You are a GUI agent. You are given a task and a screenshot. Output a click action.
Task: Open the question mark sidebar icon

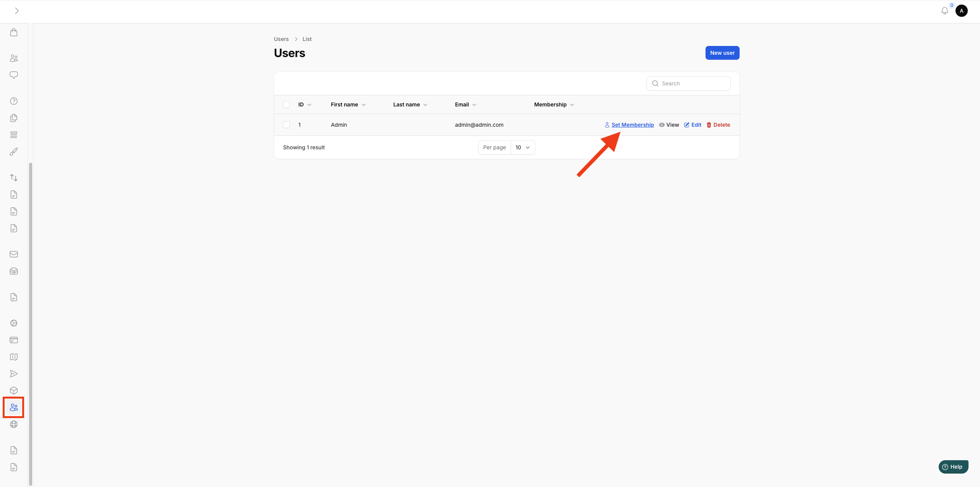14,101
